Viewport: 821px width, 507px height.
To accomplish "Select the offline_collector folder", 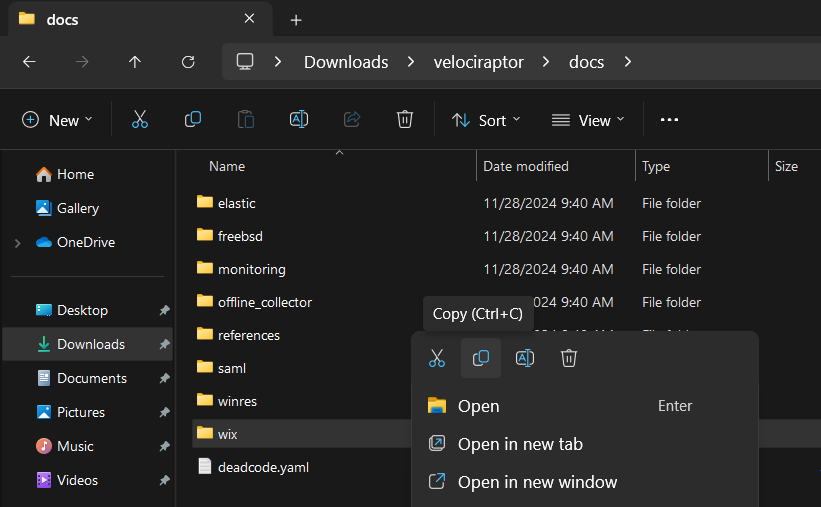I will 264,302.
